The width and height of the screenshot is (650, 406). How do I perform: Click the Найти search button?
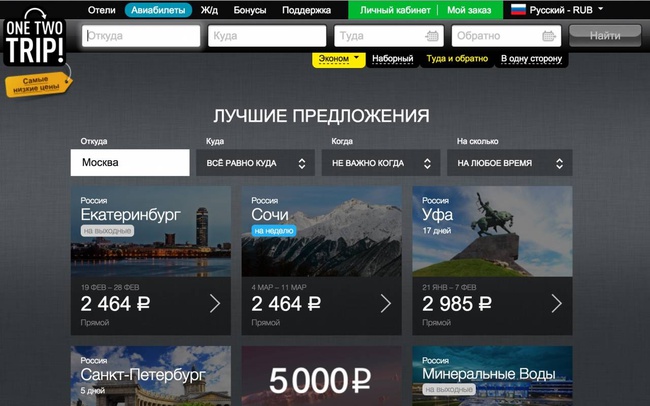pyautogui.click(x=605, y=36)
